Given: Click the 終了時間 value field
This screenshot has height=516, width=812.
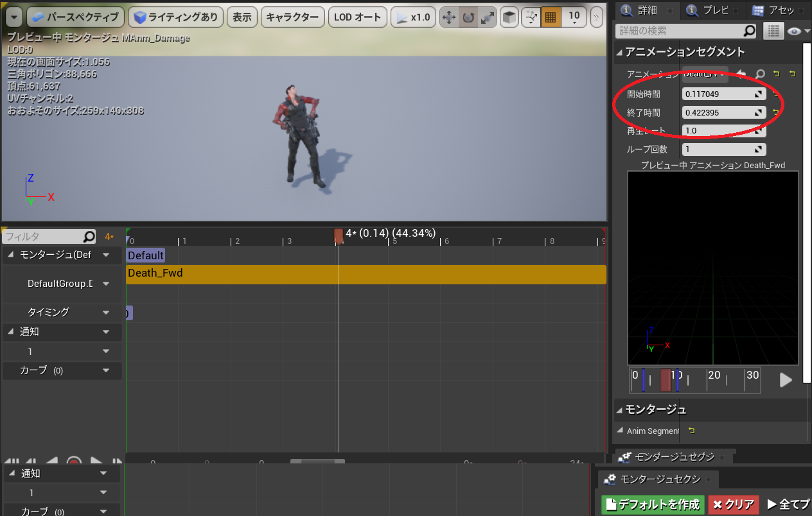Looking at the screenshot, I should tap(724, 112).
